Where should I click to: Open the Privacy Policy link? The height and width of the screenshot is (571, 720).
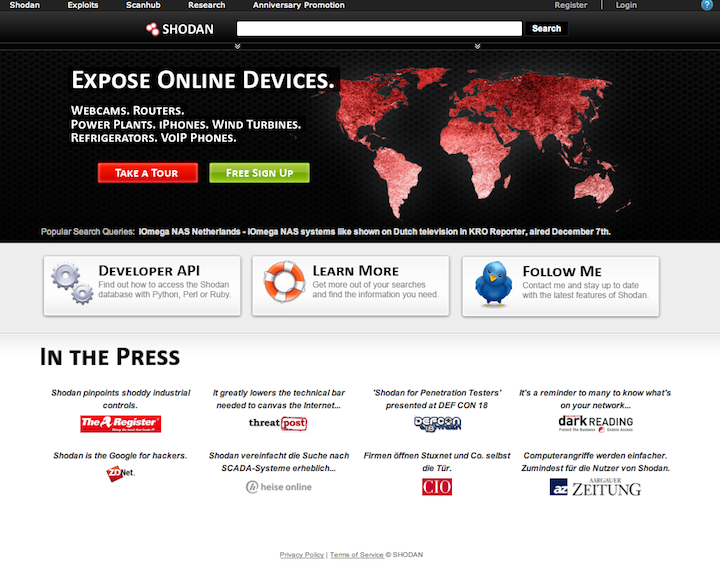tap(302, 554)
